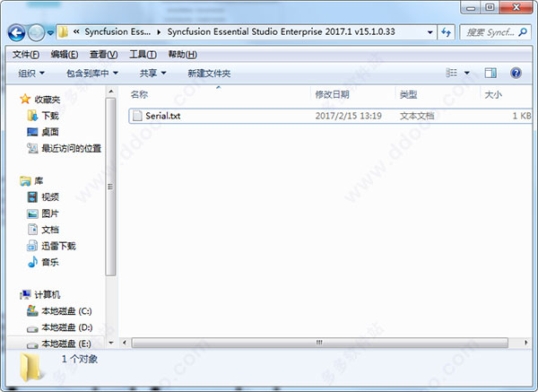This screenshot has height=392, width=538.
Task: Click the horizontal scrollbar right arrow
Action: coord(526,343)
